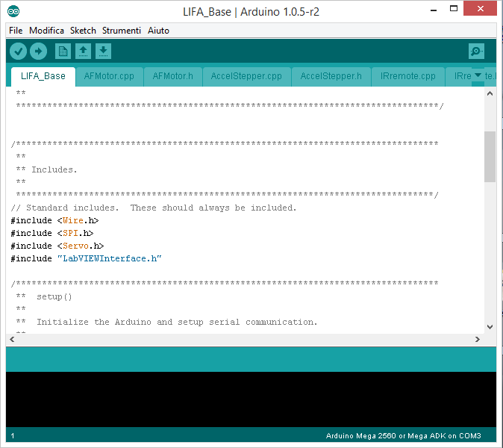Click the horizontal scrollbar right arrow
503x448 pixels.
coord(478,339)
